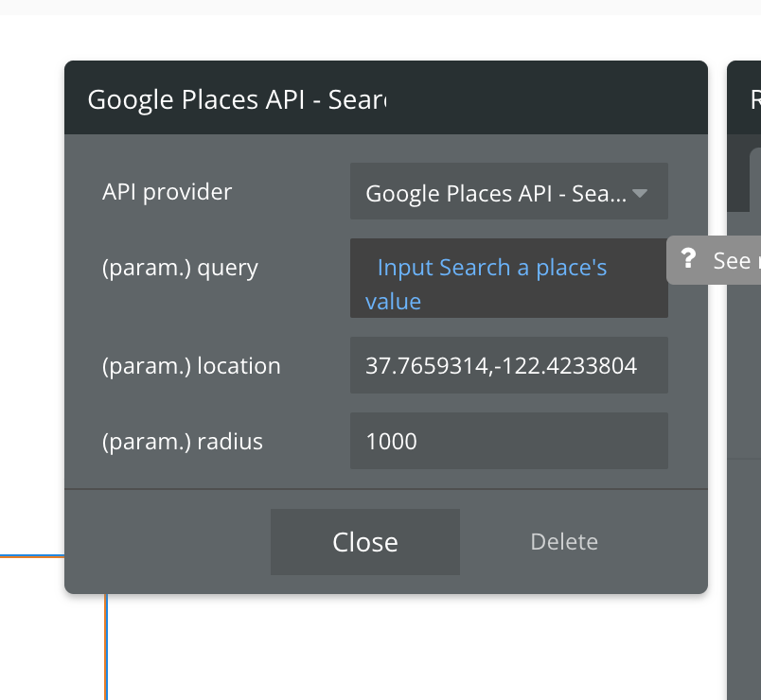Select the "API provider" label
This screenshot has height=700, width=761.
point(167,192)
